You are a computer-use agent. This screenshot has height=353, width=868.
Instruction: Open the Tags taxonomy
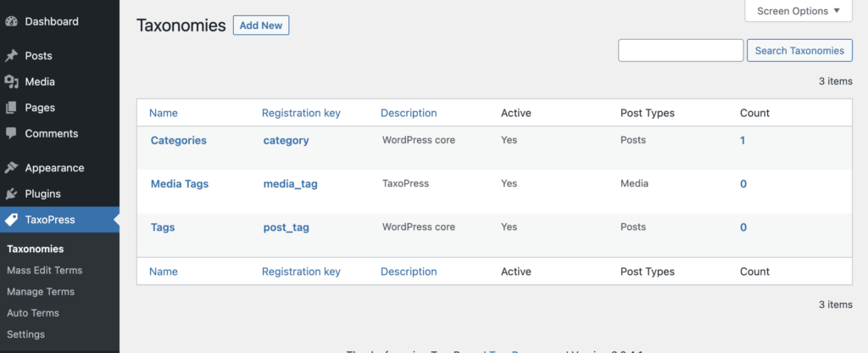[x=163, y=227]
